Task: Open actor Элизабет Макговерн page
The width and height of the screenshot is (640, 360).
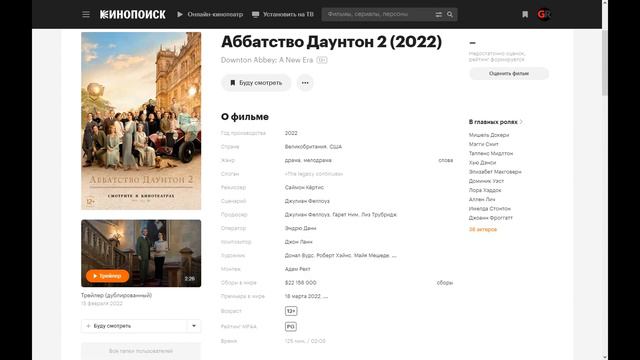Action: coord(495,172)
